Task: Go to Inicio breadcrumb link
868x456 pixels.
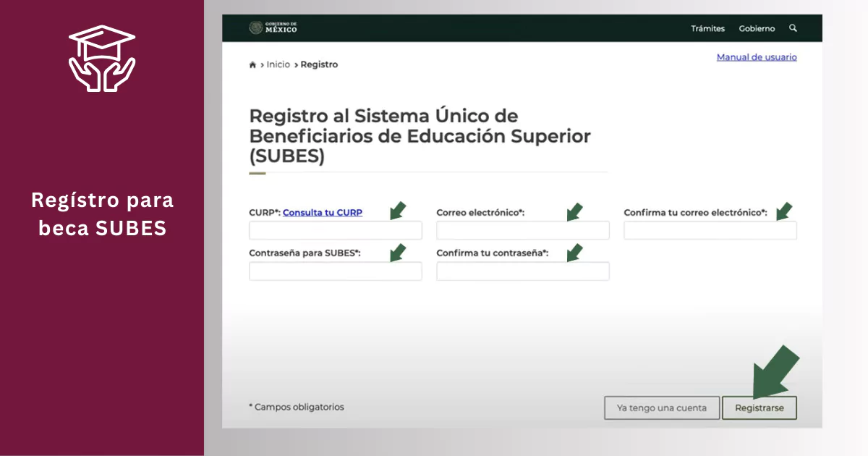Action: click(x=278, y=64)
